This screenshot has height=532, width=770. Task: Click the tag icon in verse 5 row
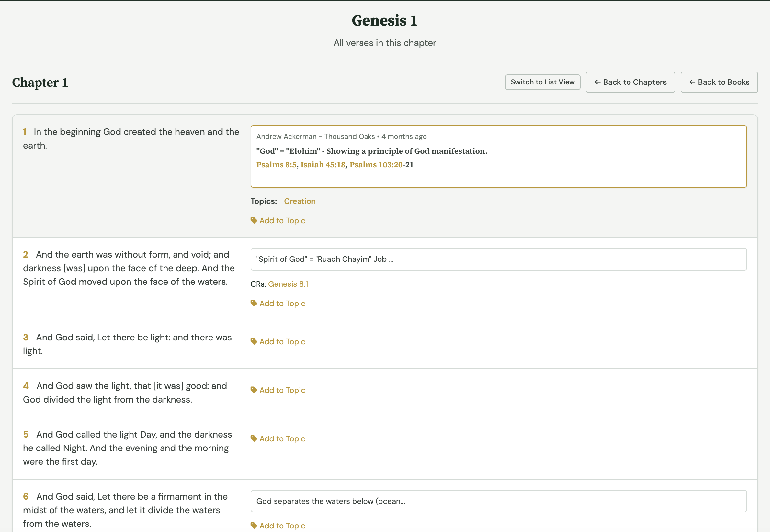pos(254,438)
